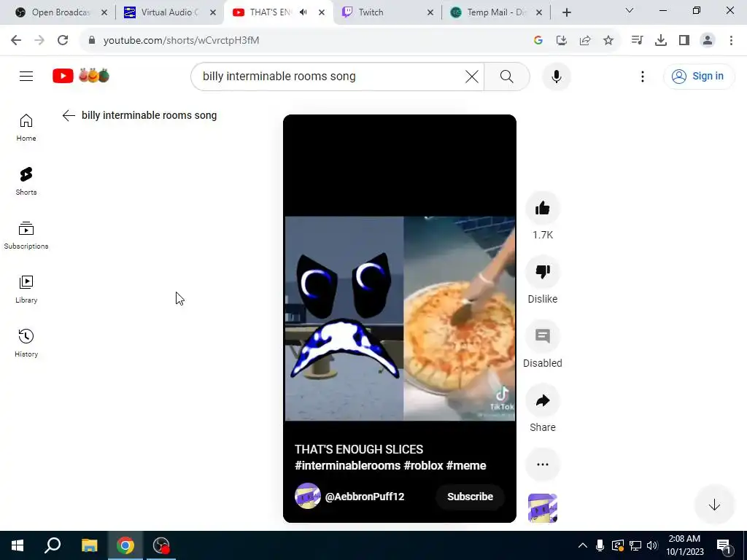This screenshot has width=747, height=560.
Task: Click the Chrome share page icon
Action: click(584, 41)
